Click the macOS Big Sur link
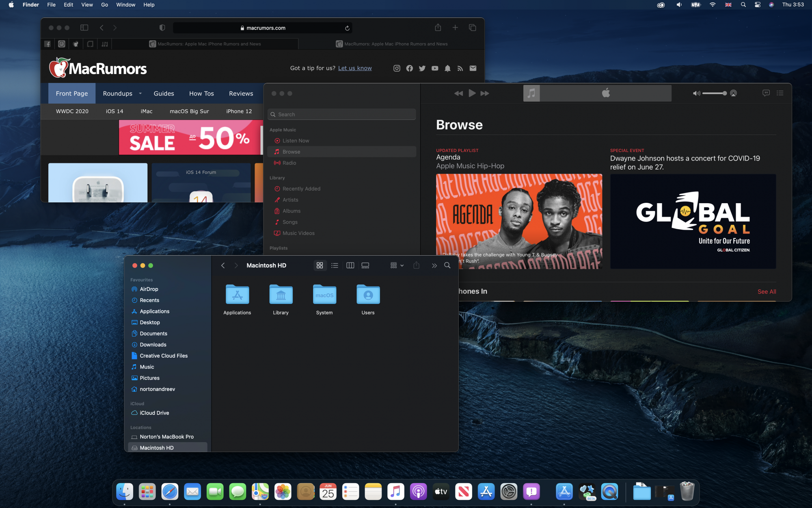 click(x=189, y=111)
